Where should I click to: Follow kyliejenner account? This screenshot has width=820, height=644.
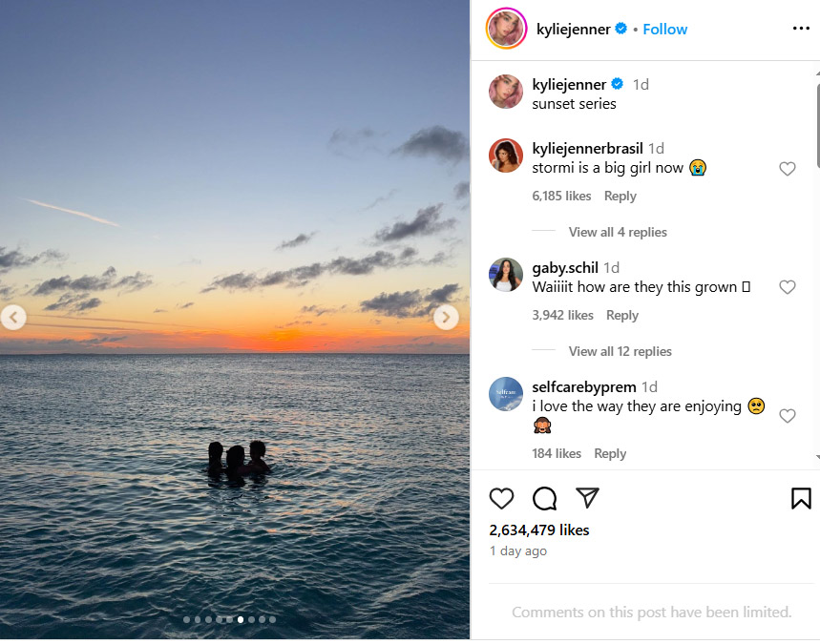pyautogui.click(x=665, y=29)
